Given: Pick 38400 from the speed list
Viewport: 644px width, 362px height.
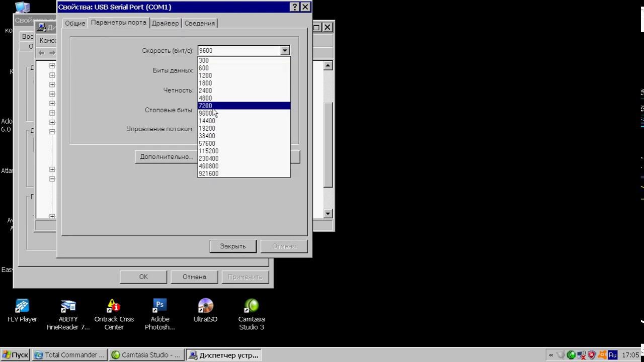Looking at the screenshot, I should (x=244, y=136).
